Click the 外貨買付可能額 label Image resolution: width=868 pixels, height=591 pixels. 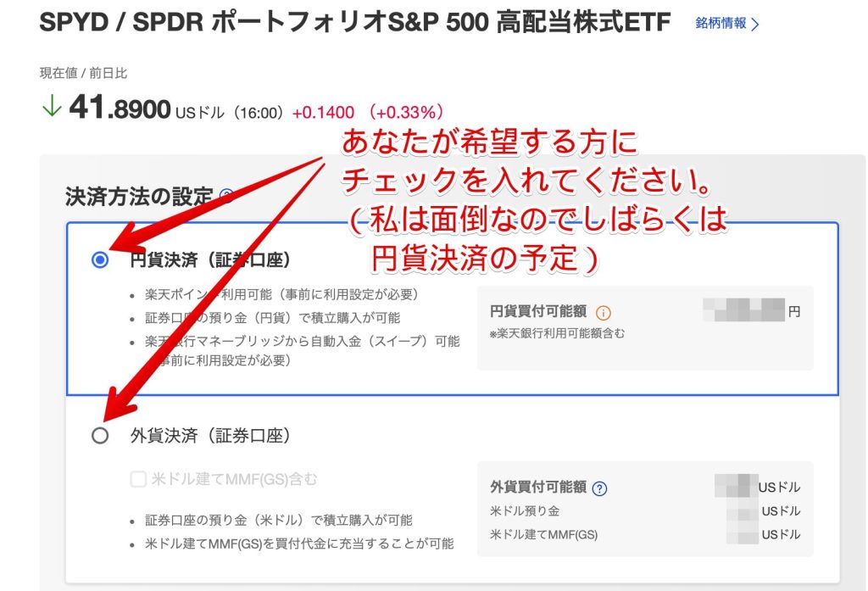pyautogui.click(x=537, y=488)
